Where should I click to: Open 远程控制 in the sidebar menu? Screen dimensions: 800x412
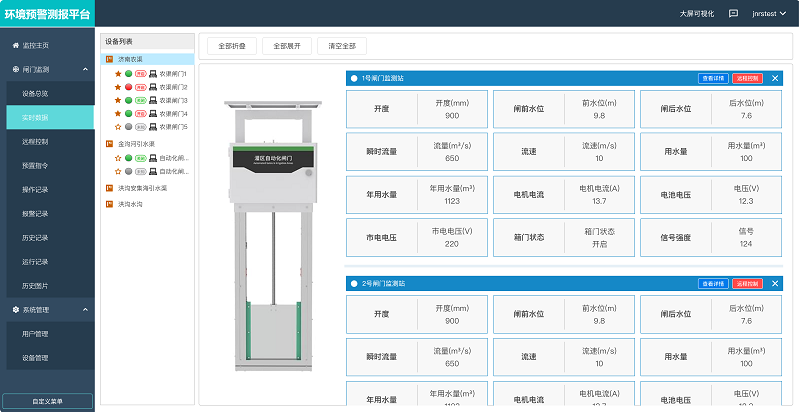click(36, 142)
